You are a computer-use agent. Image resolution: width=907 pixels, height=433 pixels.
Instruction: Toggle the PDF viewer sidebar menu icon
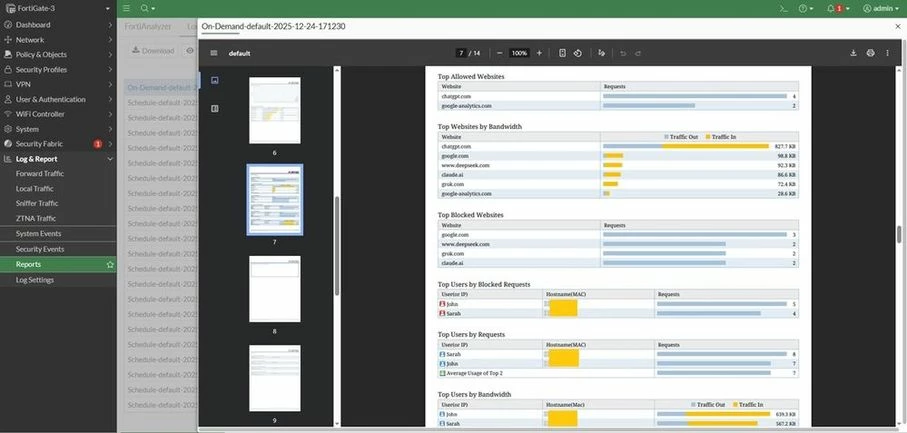[214, 53]
